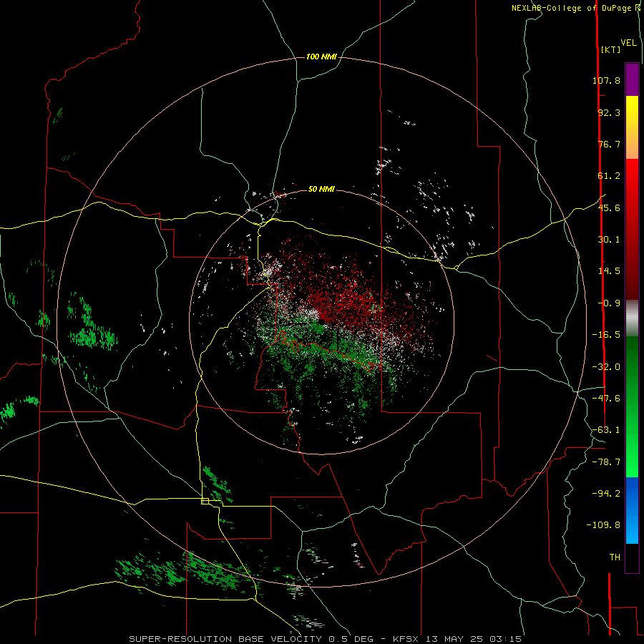Click the 100 NMI range ring label
This screenshot has width=644, height=644.
321,57
